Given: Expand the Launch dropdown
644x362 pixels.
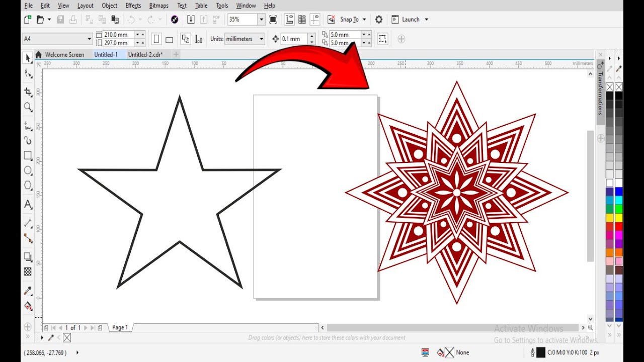Looking at the screenshot, I should (427, 20).
